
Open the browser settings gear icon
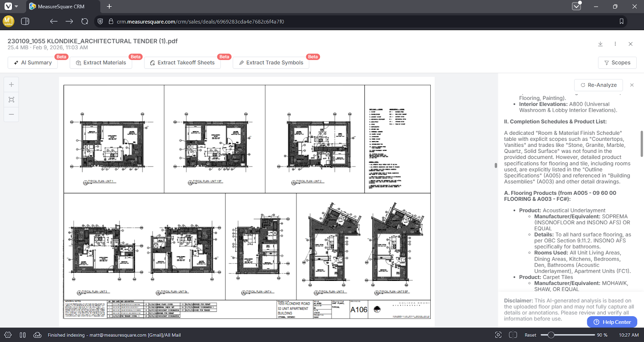click(x=8, y=335)
